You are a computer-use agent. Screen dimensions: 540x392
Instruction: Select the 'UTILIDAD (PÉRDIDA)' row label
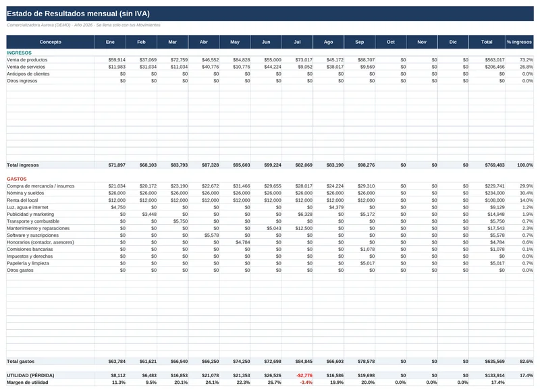point(30,376)
